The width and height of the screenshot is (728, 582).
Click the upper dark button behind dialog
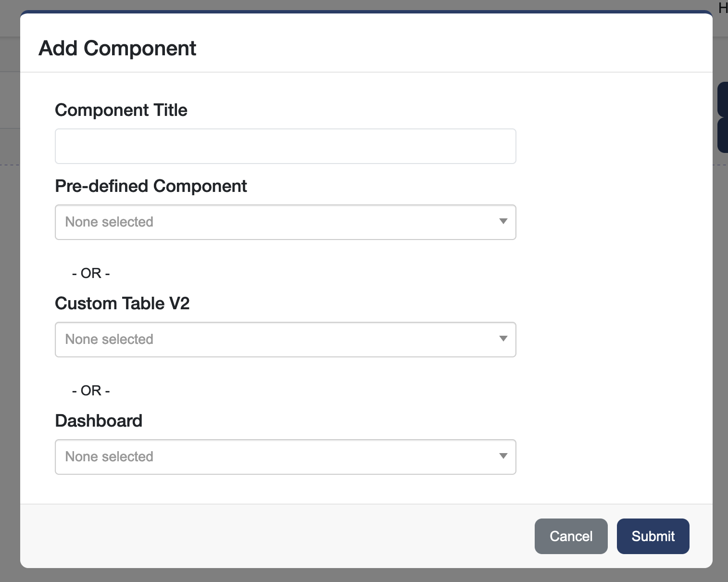722,99
